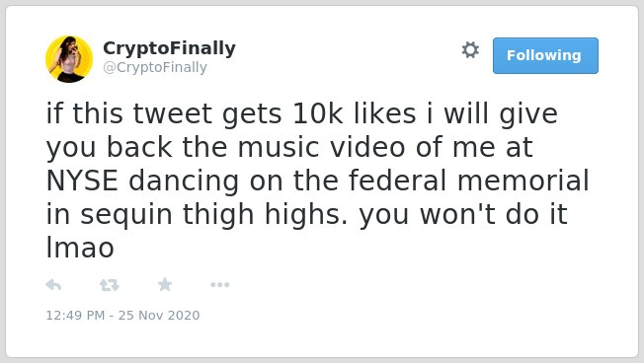Screen dimensions: 644x363
Task: Click the word "lmao" ending the tweet
Action: (80, 248)
